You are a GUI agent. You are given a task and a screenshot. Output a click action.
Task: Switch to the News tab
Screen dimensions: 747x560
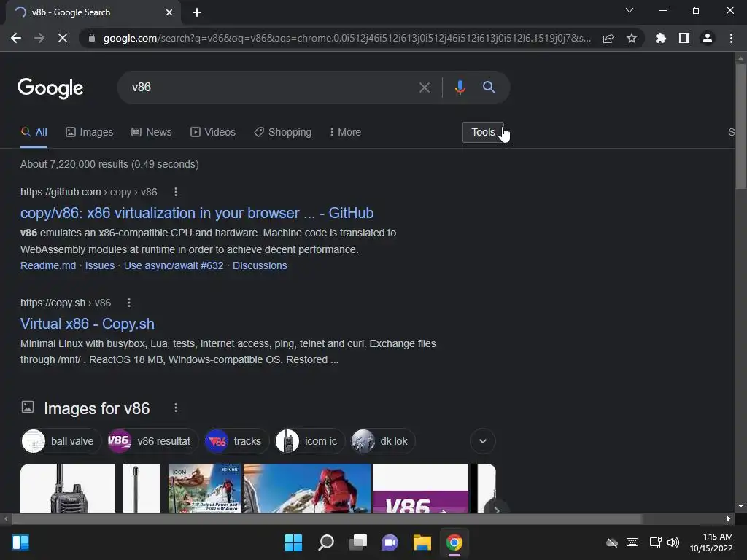pos(152,133)
